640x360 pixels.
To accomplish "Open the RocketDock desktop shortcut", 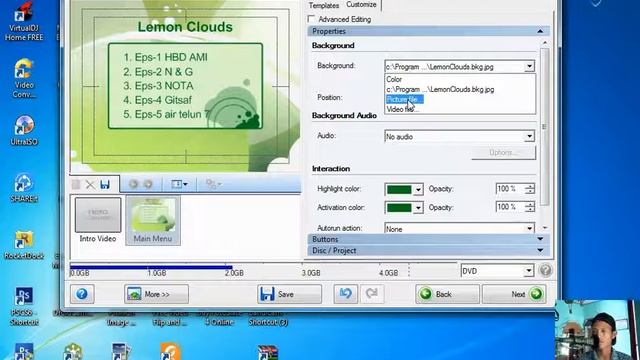I will click(24, 245).
